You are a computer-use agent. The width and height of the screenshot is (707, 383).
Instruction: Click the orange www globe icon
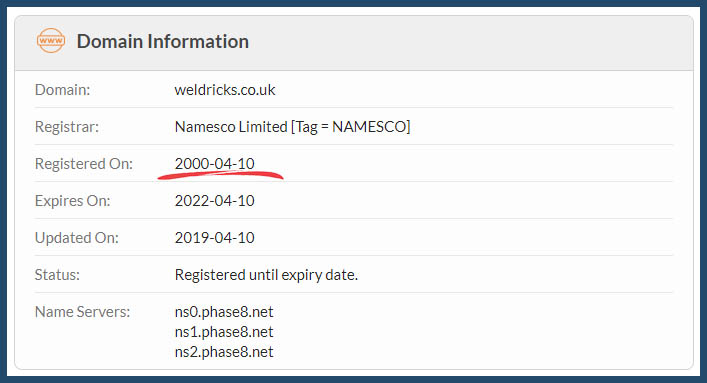pyautogui.click(x=50, y=41)
